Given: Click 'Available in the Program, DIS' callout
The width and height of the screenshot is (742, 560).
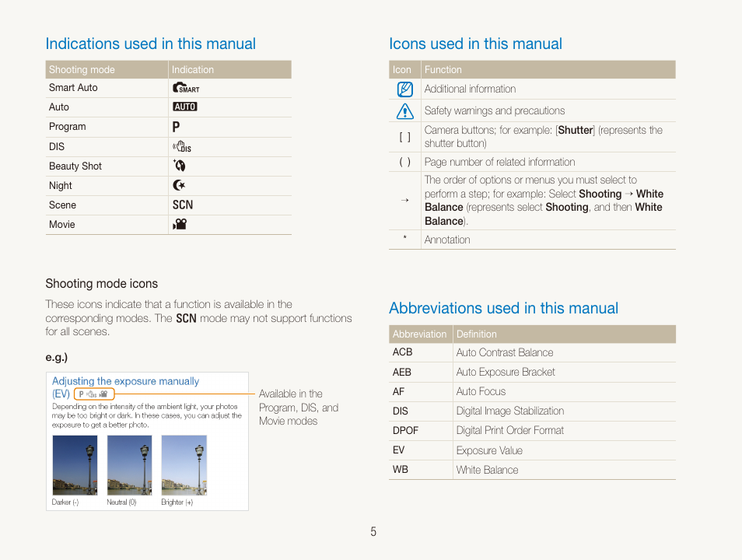Looking at the screenshot, I should coord(299,408).
